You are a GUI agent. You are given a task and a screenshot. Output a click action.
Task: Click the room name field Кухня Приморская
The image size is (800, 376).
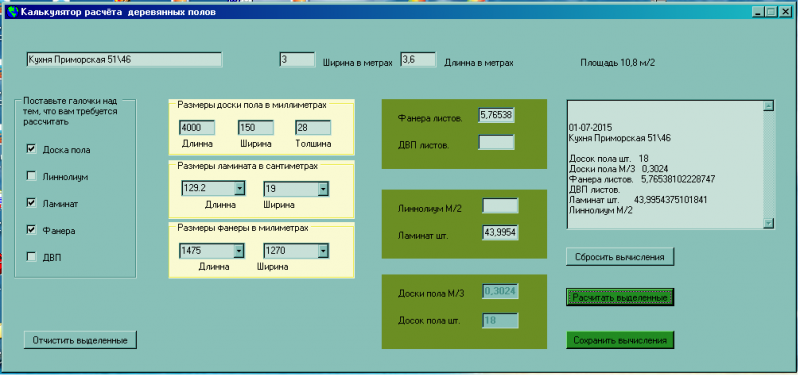tap(124, 60)
